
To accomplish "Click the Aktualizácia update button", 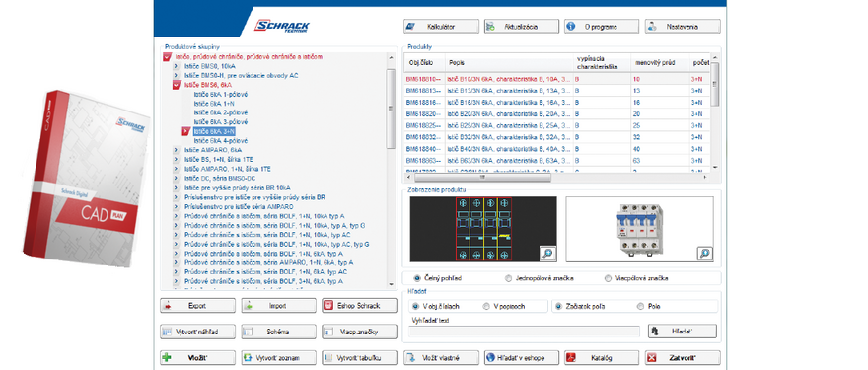I will [x=522, y=26].
